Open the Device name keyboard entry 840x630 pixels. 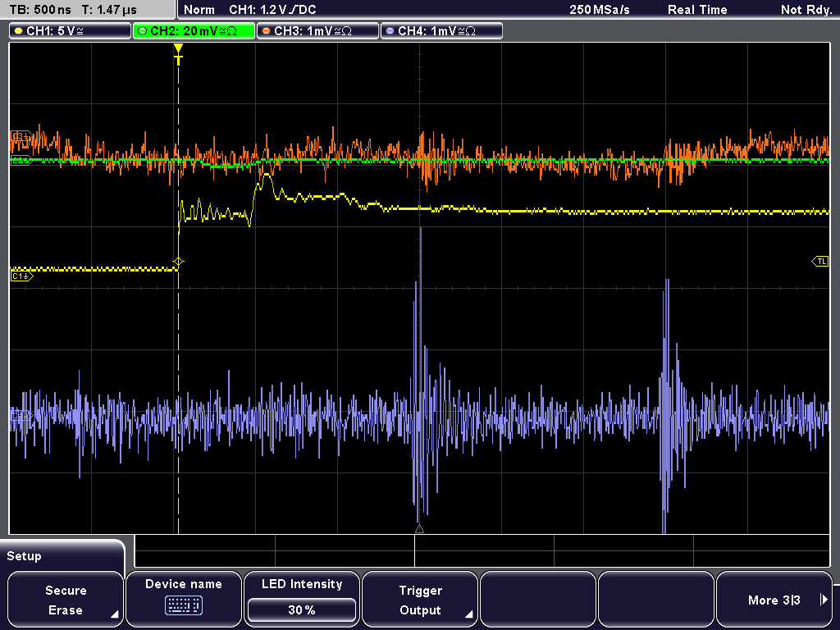pos(183,600)
